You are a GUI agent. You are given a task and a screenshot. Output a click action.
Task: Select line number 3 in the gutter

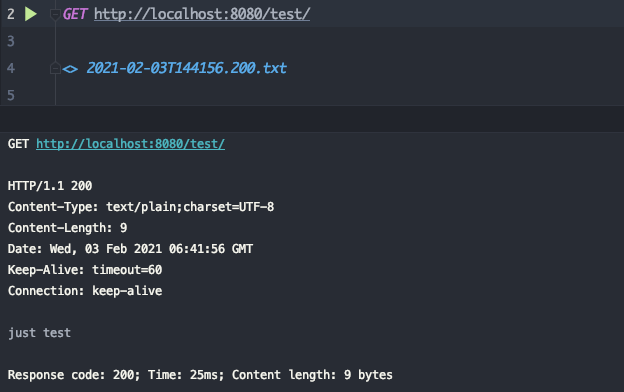click(x=11, y=41)
